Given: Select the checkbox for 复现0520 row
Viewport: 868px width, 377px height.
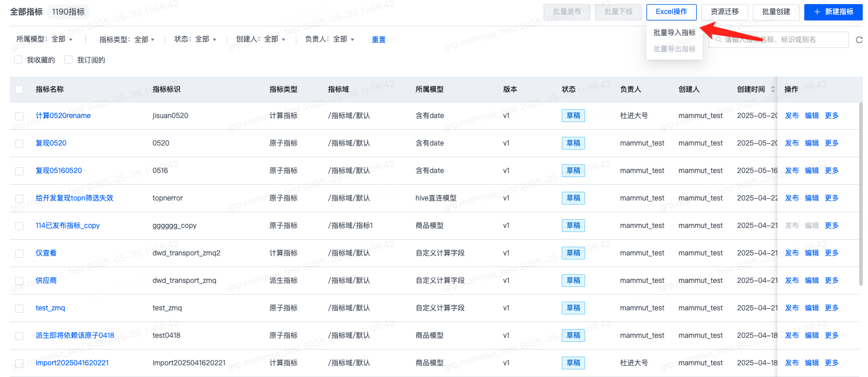Looking at the screenshot, I should (19, 143).
